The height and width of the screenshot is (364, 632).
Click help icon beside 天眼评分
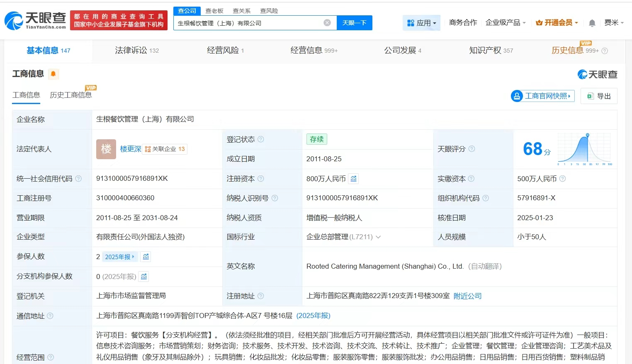click(x=472, y=149)
